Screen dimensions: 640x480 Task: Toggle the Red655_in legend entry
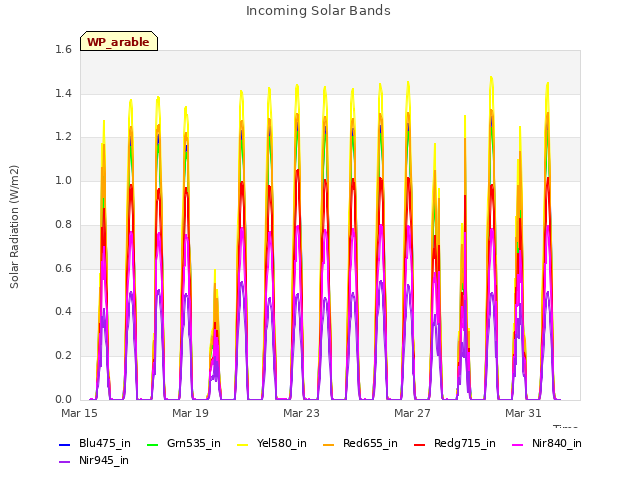point(360,444)
